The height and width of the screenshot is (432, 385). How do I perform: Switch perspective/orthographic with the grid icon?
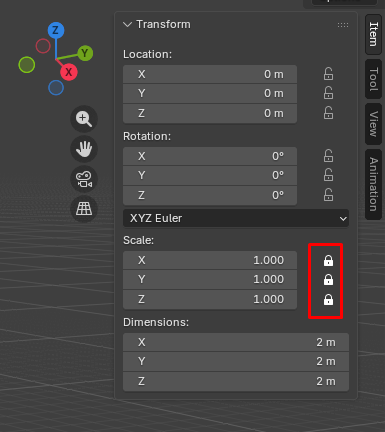click(x=84, y=209)
